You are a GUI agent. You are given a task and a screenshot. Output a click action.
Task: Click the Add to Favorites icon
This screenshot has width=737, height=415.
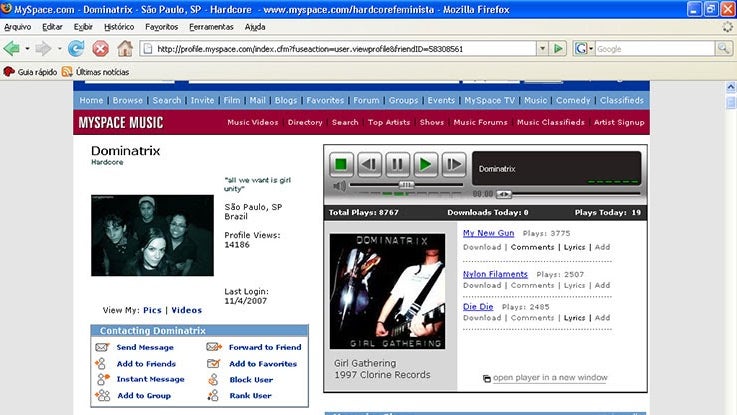(213, 363)
